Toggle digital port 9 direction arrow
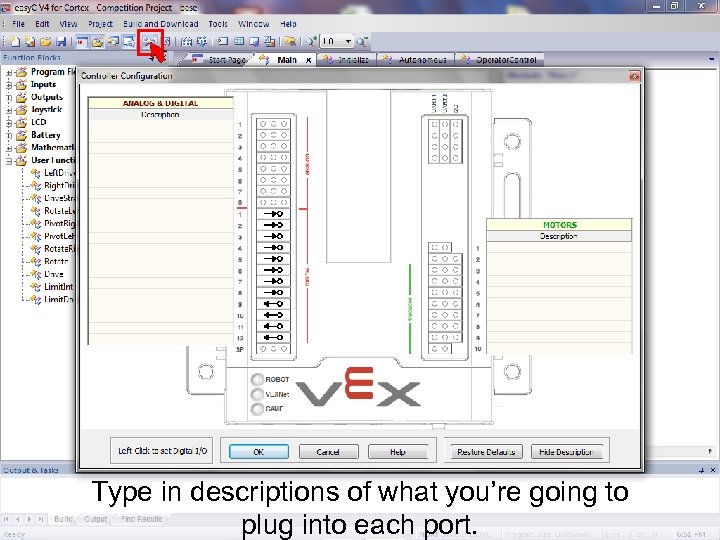This screenshot has width=720, height=540. (x=273, y=304)
